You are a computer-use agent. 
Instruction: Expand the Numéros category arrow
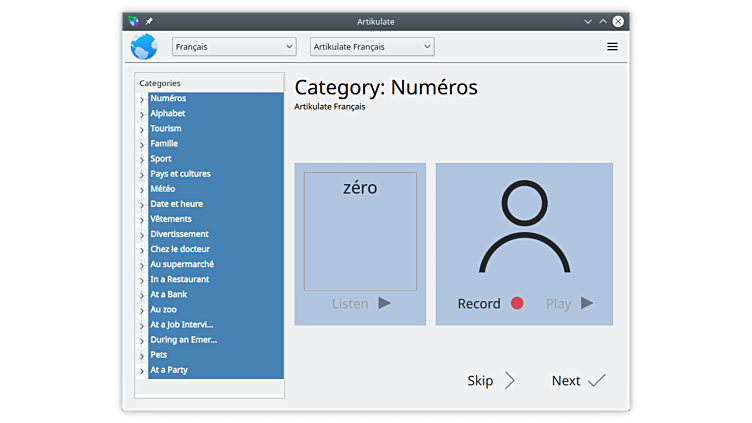[x=142, y=99]
